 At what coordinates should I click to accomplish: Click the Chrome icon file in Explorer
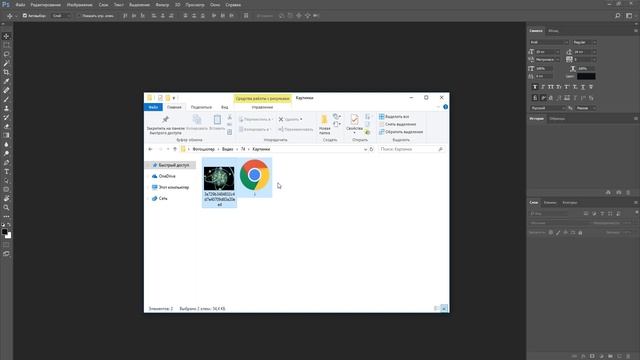pos(254,175)
